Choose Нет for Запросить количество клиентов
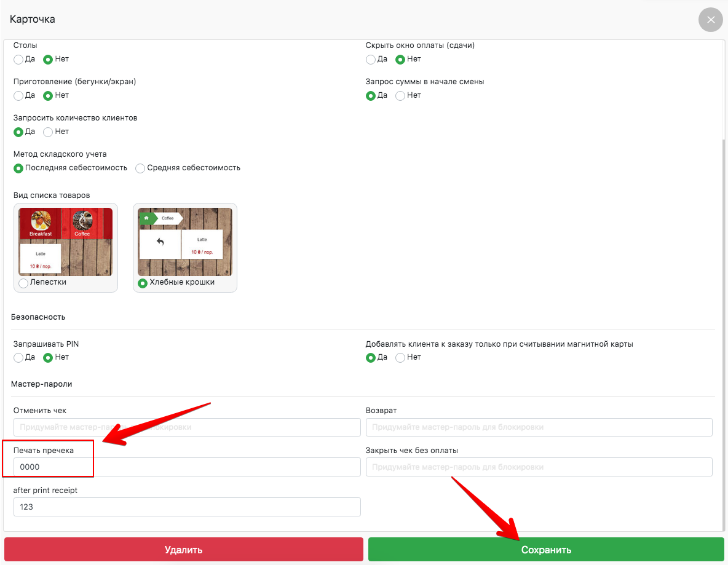 (48, 132)
